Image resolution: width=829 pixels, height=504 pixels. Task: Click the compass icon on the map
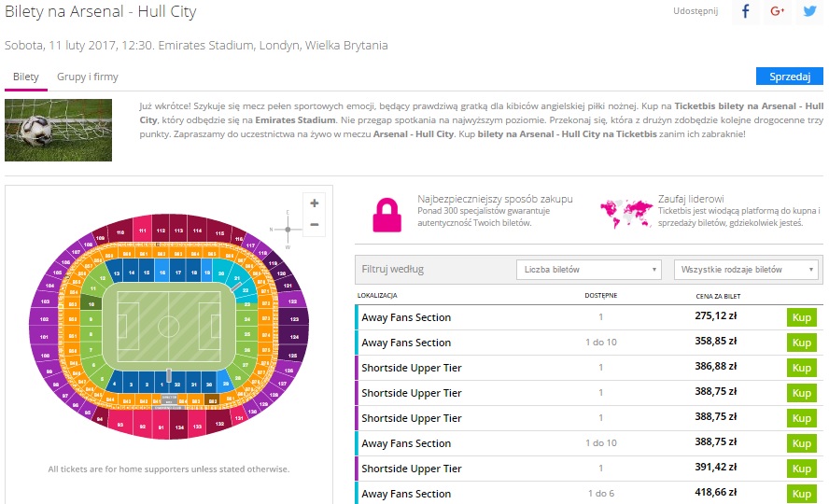(x=287, y=229)
